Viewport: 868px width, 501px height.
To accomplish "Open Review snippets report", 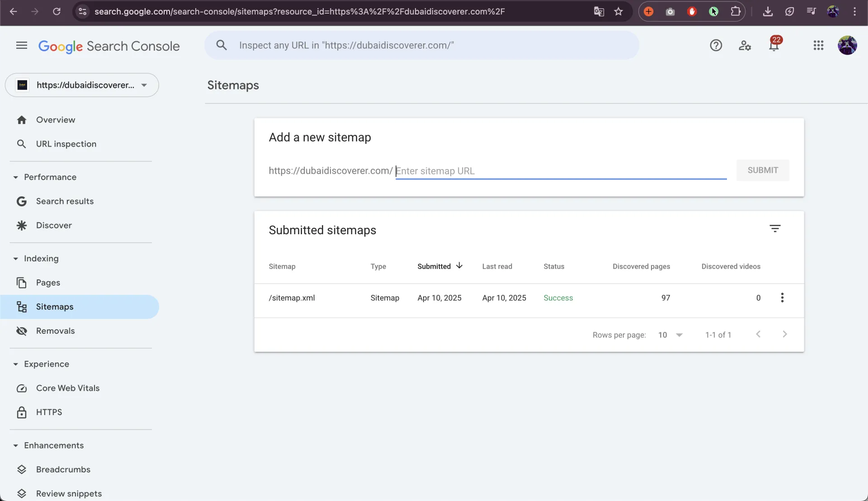I will 69,493.
